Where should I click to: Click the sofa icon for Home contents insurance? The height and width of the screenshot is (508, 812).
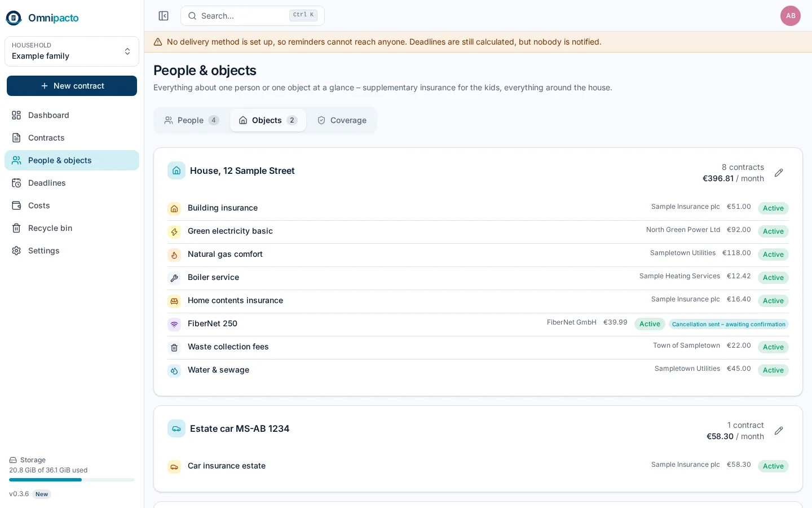tap(174, 301)
